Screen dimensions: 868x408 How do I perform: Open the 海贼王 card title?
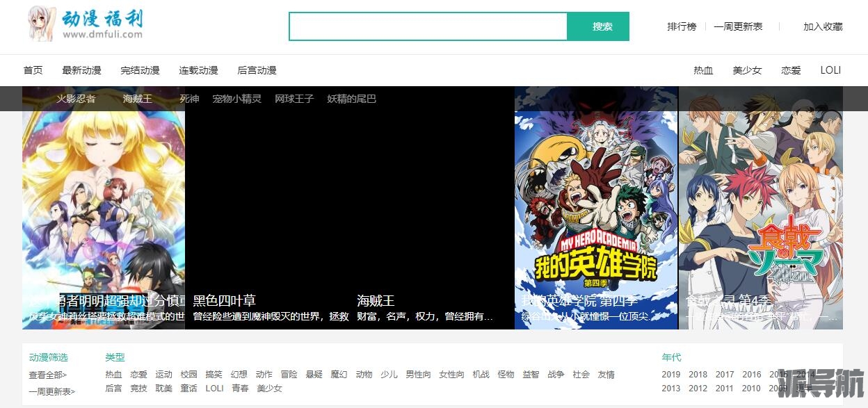(376, 300)
